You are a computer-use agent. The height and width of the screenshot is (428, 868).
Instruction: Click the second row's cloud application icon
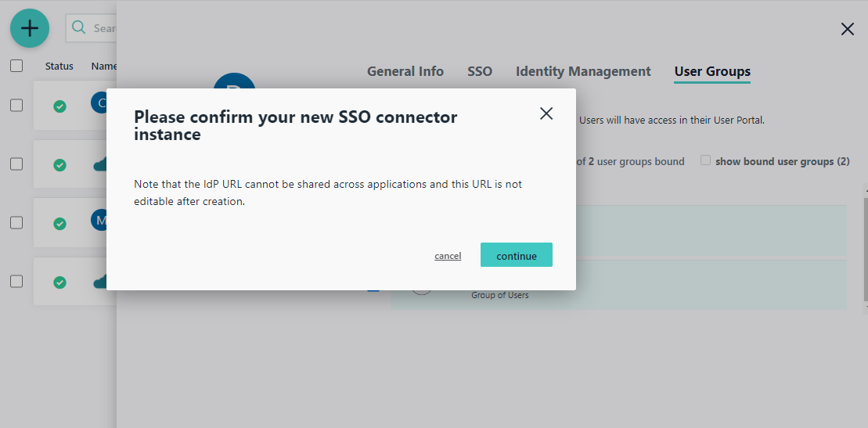click(x=99, y=164)
